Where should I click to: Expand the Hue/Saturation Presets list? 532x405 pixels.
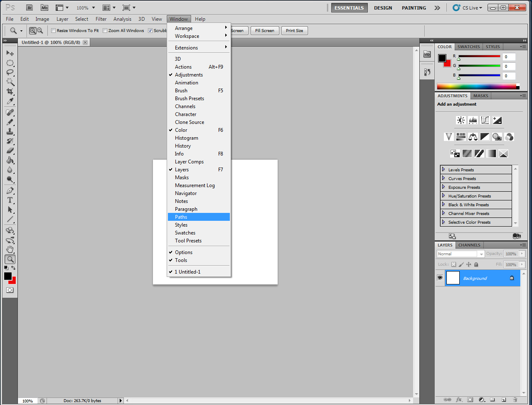coord(443,196)
